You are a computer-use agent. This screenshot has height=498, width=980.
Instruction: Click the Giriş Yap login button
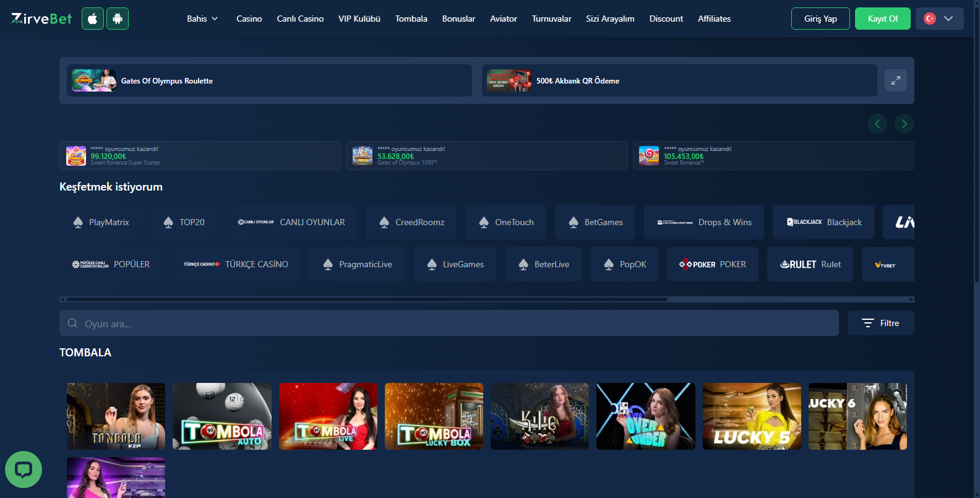point(820,19)
